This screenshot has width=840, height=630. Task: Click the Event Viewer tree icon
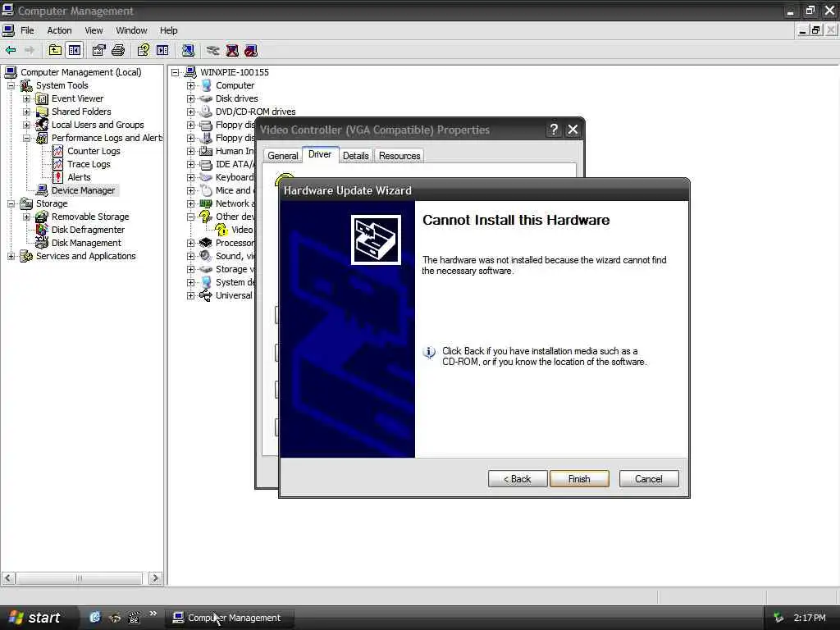pos(42,98)
